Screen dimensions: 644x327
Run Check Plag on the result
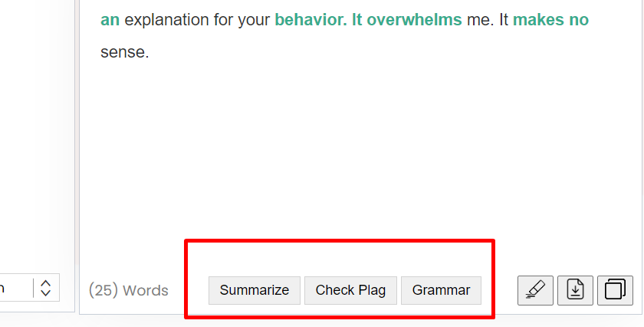(350, 290)
